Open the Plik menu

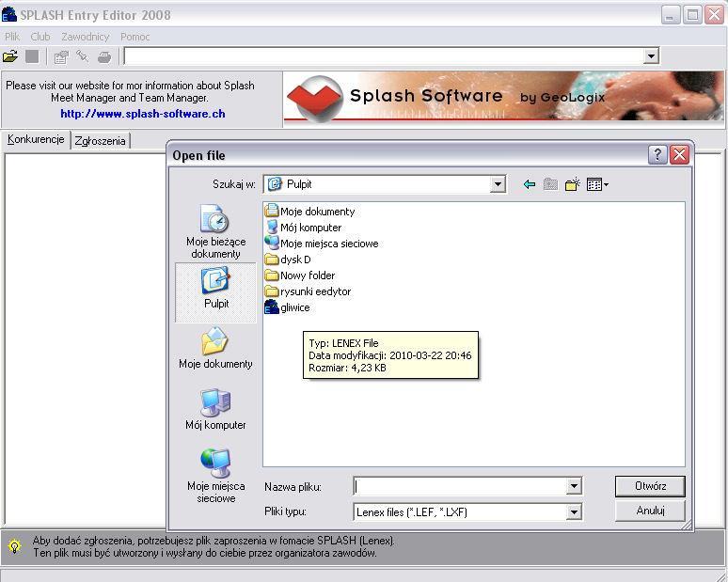point(12,37)
